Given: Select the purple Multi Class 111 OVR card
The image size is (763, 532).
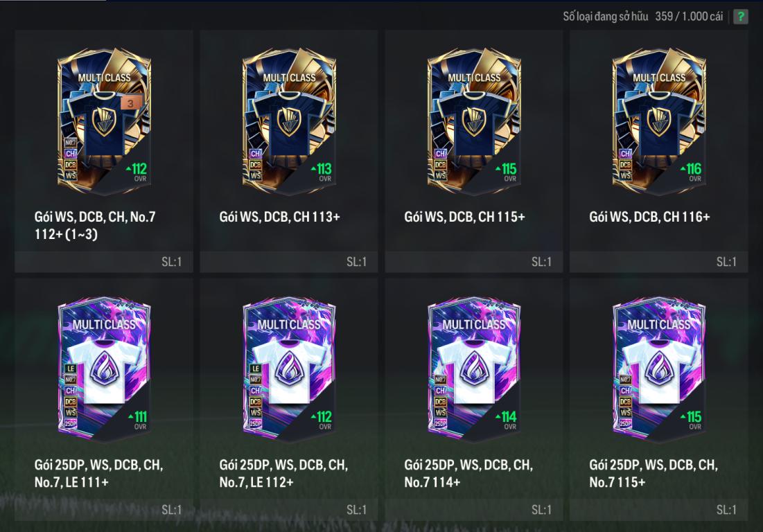Looking at the screenshot, I should [104, 369].
